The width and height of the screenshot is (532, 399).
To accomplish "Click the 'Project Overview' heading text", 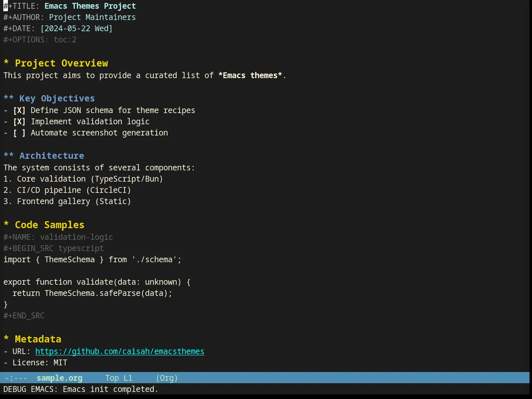I will click(x=62, y=63).
